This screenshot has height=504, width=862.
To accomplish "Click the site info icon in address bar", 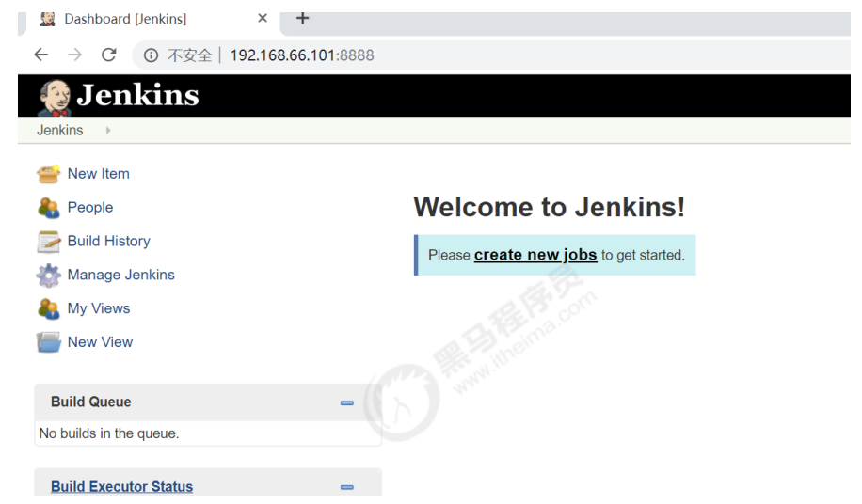I will tap(151, 55).
